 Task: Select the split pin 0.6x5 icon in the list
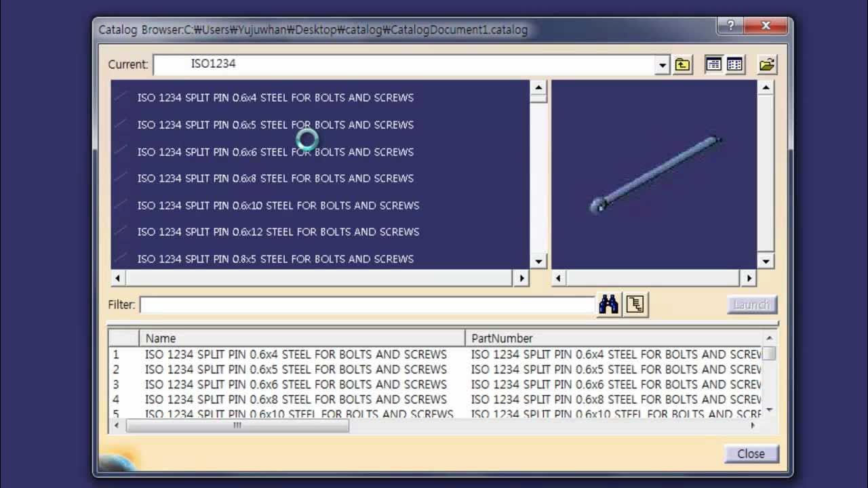pos(121,125)
